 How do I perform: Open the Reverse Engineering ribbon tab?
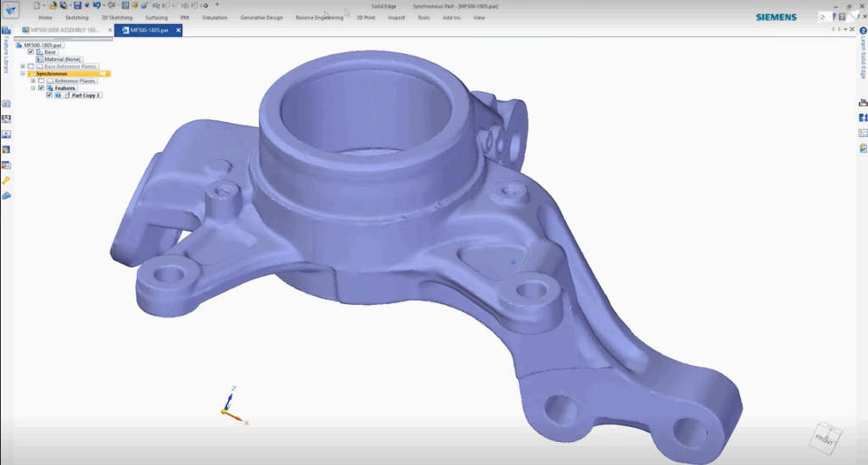[319, 18]
